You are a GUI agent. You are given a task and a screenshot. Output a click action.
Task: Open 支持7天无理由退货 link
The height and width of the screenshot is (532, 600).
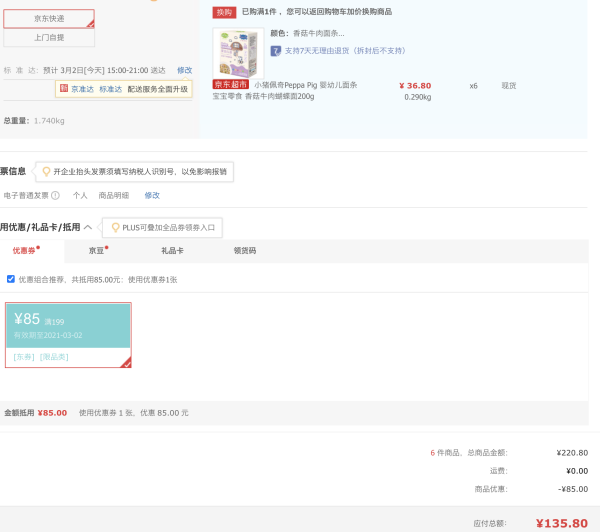coord(345,51)
